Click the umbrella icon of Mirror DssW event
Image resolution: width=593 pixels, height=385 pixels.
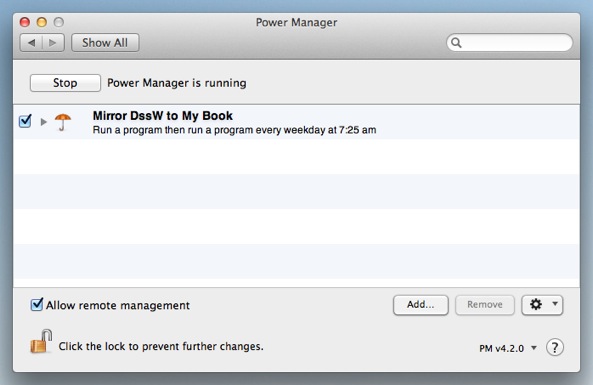tap(63, 122)
